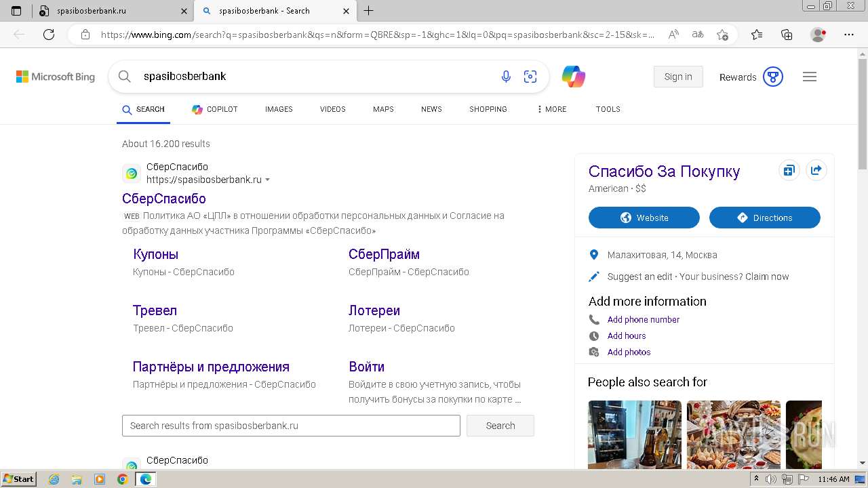Screen dimensions: 868x488
Task: Refresh the current page
Action: click(49, 35)
